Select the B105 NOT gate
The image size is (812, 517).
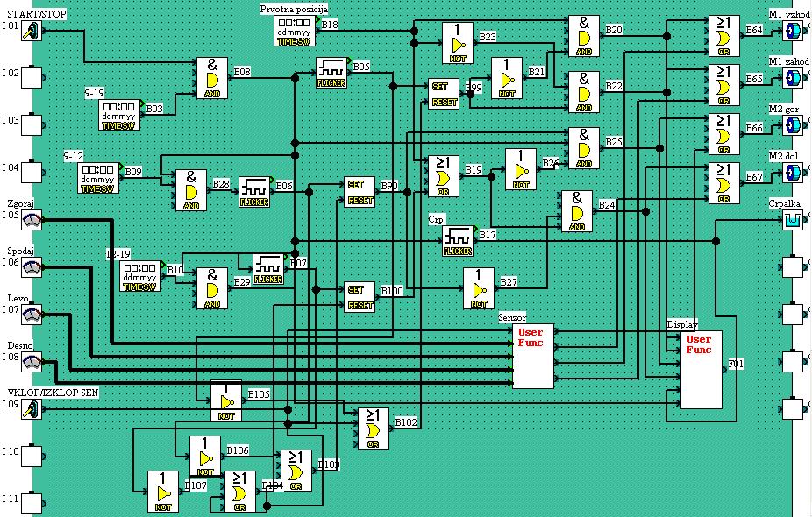(226, 400)
